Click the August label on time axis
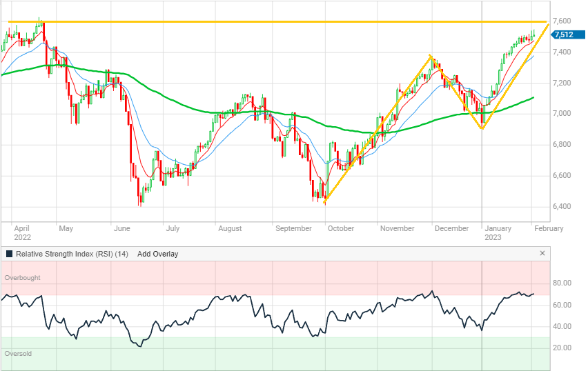This screenshot has height=371, width=588. pyautogui.click(x=229, y=228)
